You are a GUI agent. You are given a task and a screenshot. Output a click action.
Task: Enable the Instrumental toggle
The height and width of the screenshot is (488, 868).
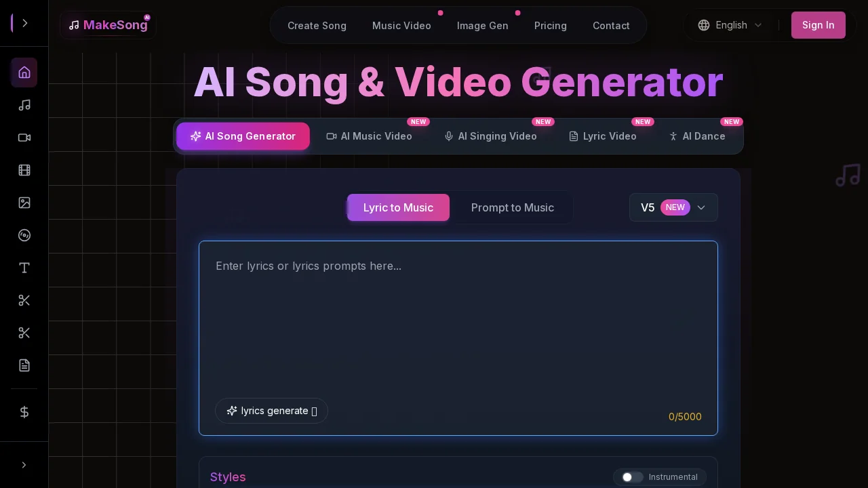pyautogui.click(x=632, y=477)
